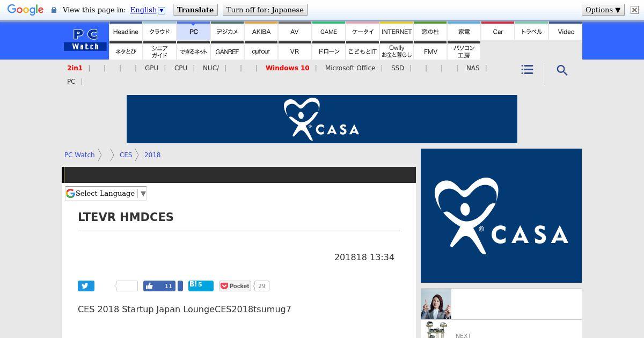Click the NAS topic link

[x=473, y=68]
